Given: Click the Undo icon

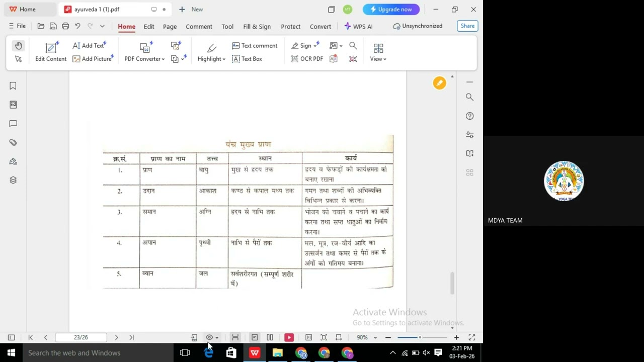Looking at the screenshot, I should pyautogui.click(x=77, y=26).
